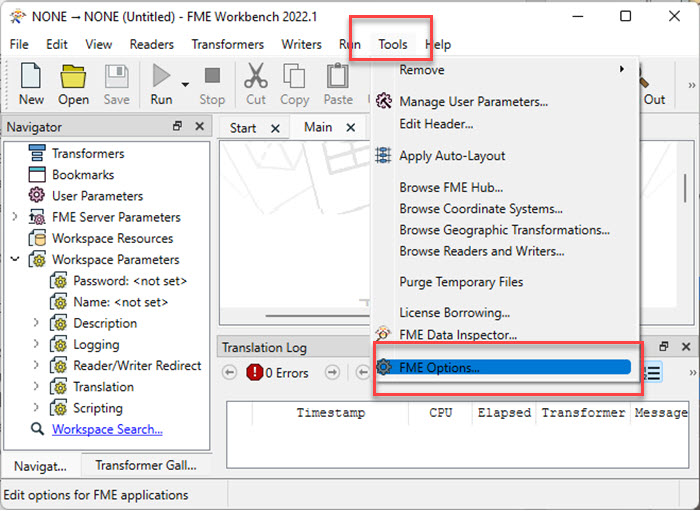Click the Copy toolbar icon
Screen dimensions: 700x511
pyautogui.click(x=294, y=76)
